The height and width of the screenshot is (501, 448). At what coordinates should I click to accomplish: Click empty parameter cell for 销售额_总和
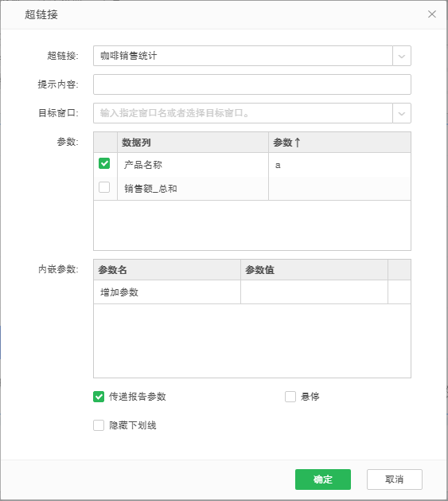click(340, 189)
